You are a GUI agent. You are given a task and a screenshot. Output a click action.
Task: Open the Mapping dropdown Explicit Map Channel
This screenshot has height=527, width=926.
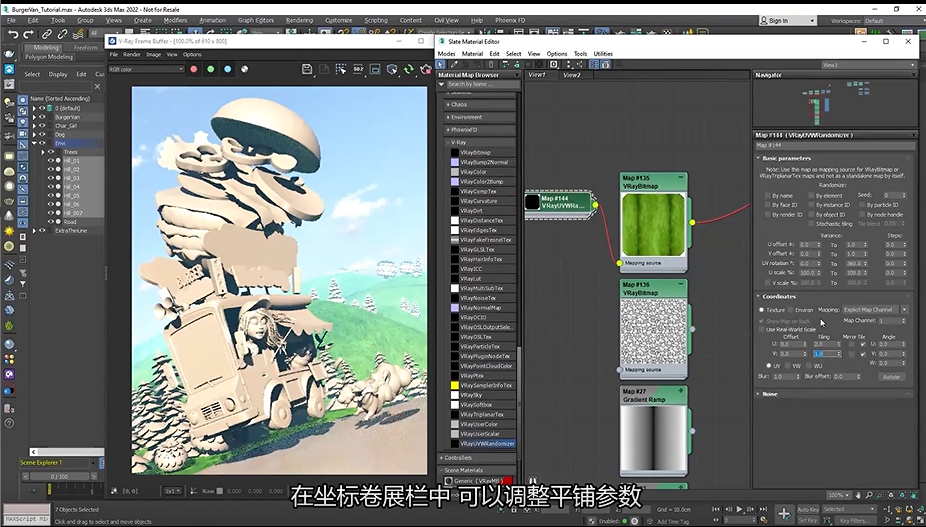point(875,310)
